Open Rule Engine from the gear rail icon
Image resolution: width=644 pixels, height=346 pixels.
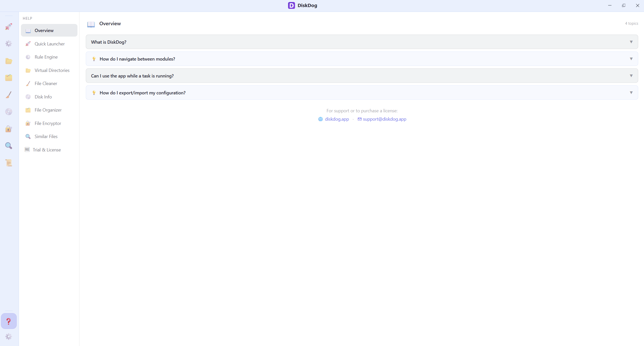tap(9, 43)
